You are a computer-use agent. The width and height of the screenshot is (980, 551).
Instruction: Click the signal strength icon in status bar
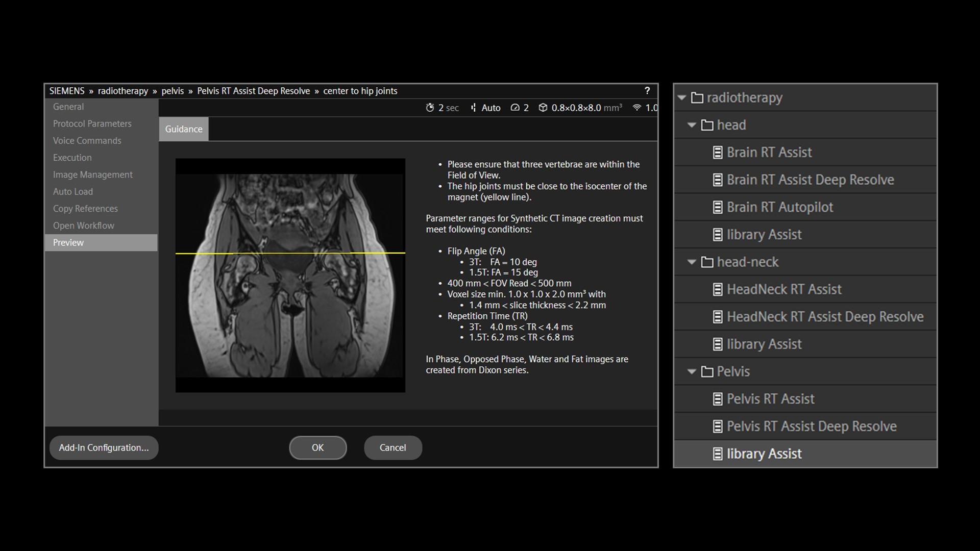[x=636, y=108]
